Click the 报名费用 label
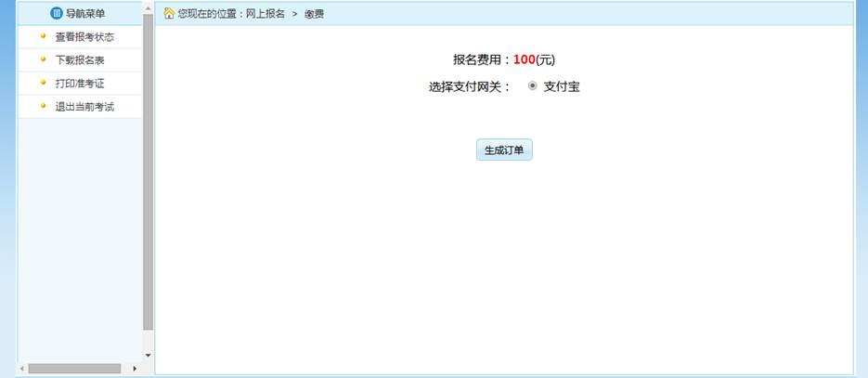868x378 pixels. [483, 59]
